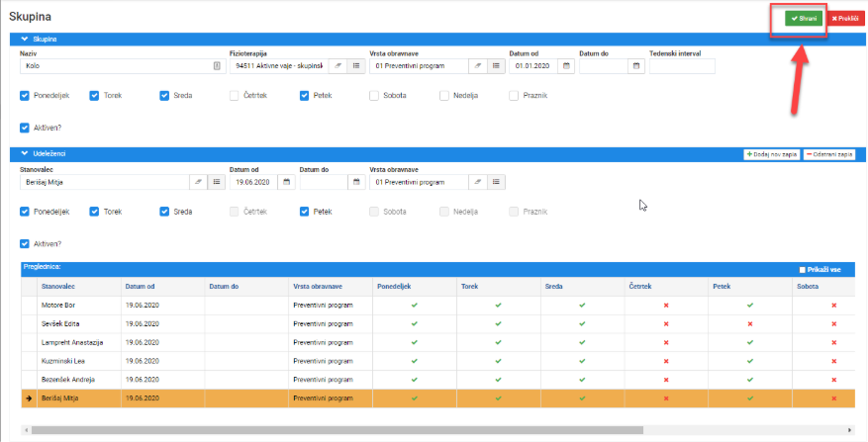
Task: Click the table's horizontal scrollbar thumb
Action: pyautogui.click(x=338, y=430)
